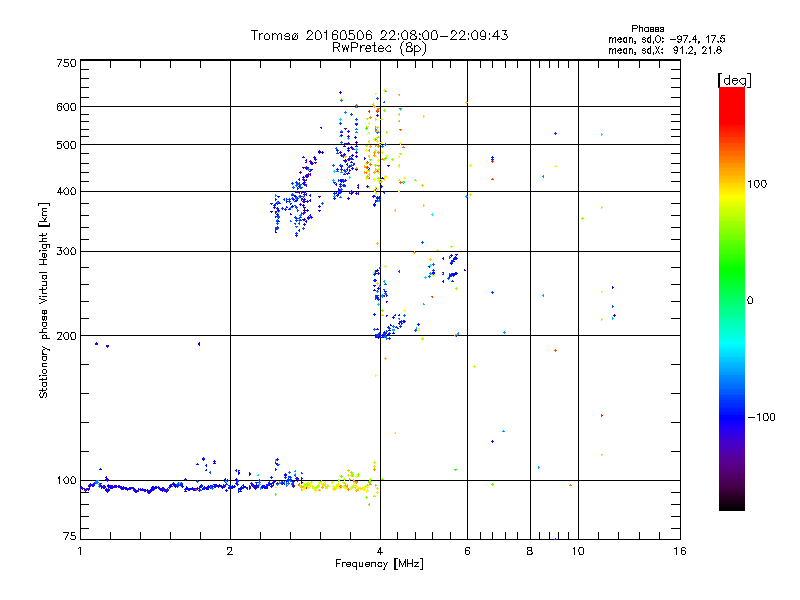Click the y-axis tick label '75'
This screenshot has width=800, height=600.
(70, 536)
